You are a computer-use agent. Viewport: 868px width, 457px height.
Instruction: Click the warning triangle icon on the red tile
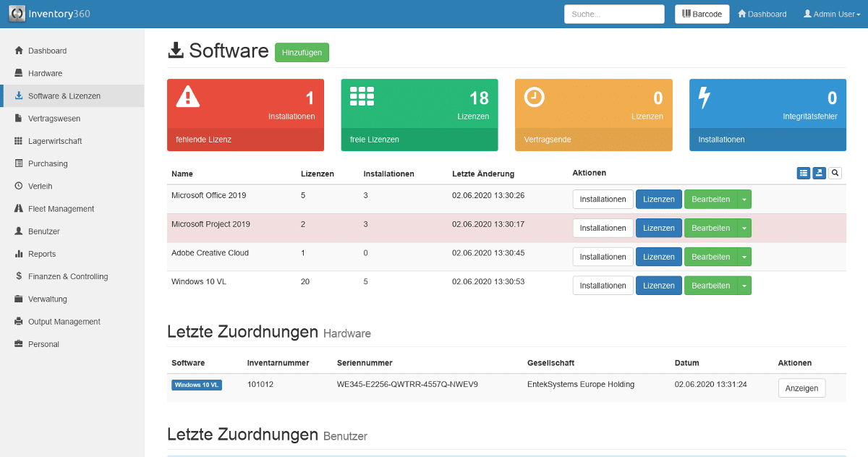(x=187, y=96)
